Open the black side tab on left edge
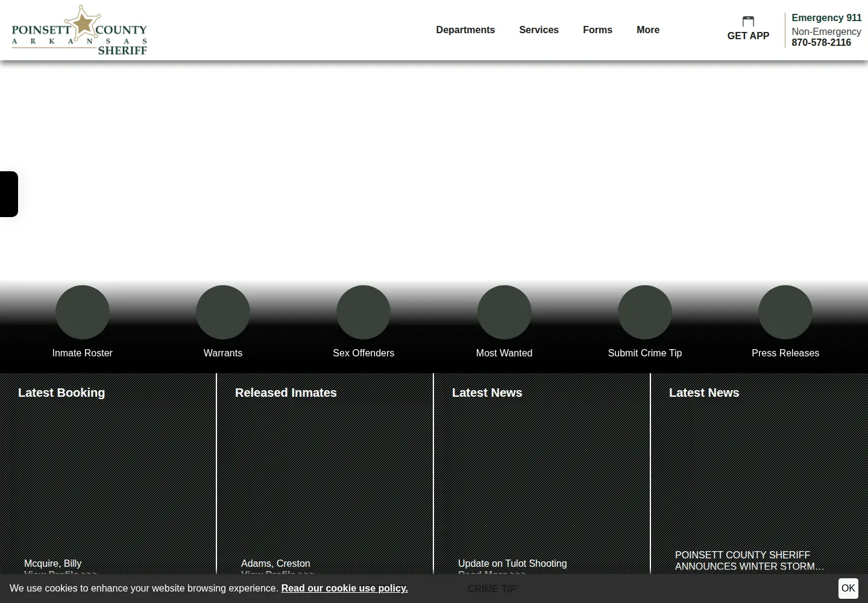Image resolution: width=868 pixels, height=603 pixels. (9, 194)
